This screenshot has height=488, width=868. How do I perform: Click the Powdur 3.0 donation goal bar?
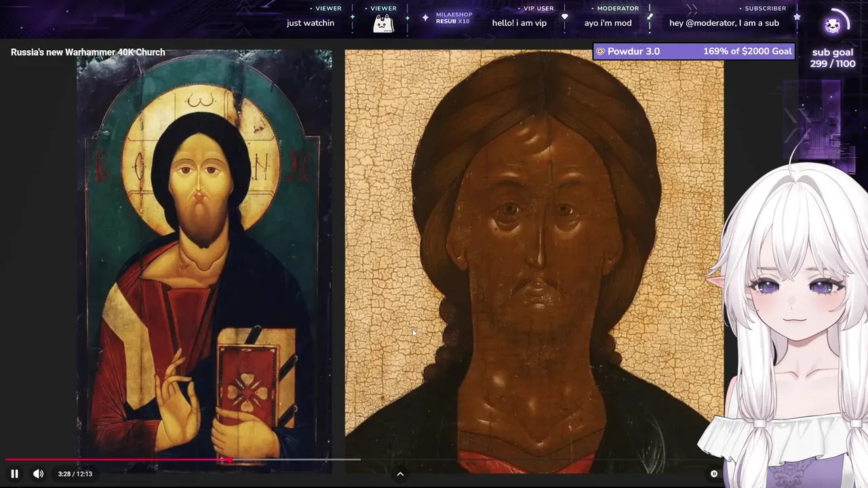coord(694,52)
